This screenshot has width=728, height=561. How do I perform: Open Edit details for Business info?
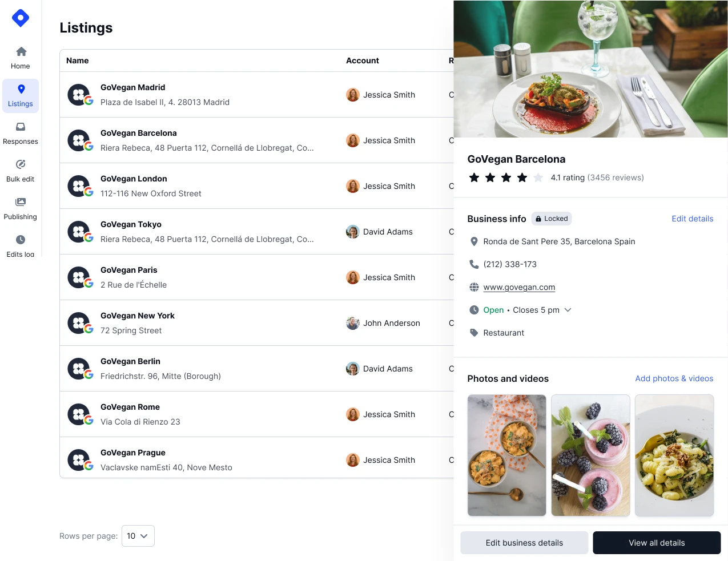click(x=693, y=219)
